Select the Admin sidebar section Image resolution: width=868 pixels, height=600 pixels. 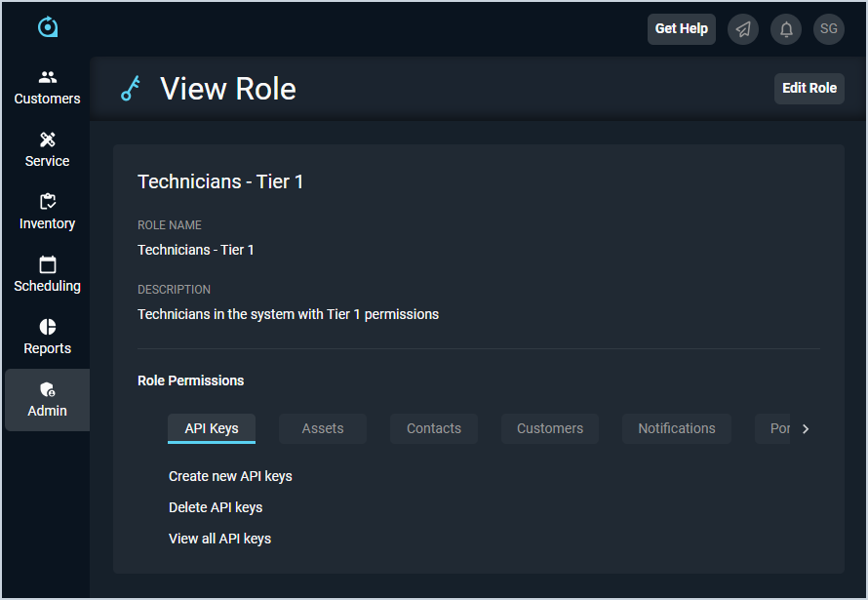47,400
